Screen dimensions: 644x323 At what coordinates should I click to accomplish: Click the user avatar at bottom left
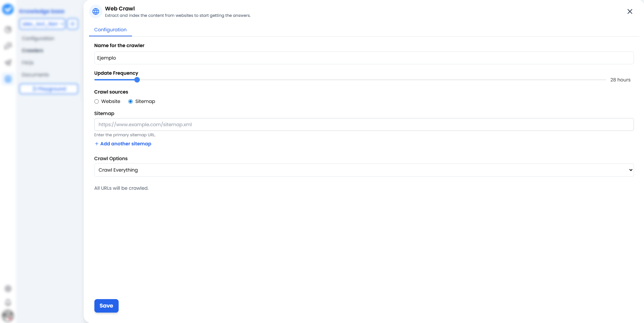click(9, 316)
